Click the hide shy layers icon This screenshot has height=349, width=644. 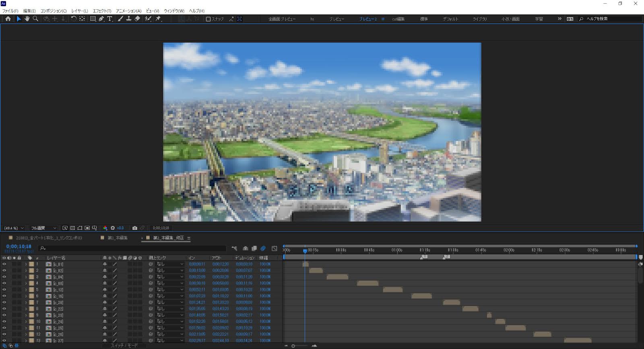coord(245,248)
